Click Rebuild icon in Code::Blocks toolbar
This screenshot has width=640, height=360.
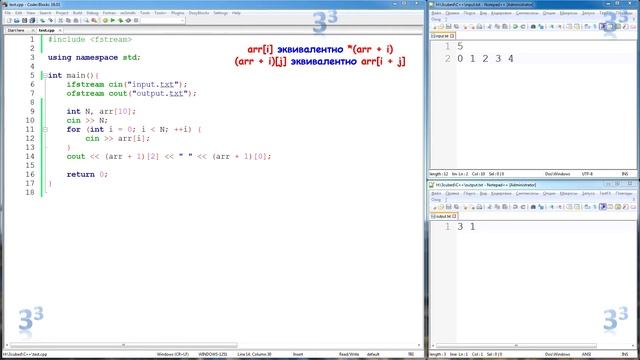[x=128, y=20]
